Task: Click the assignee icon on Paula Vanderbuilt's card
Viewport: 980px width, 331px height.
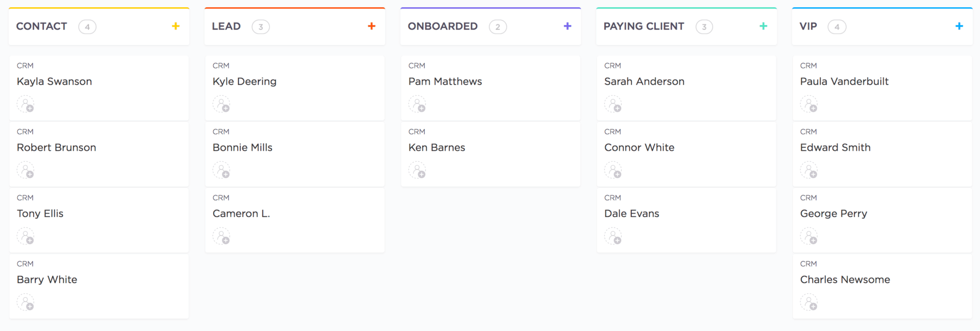Action: coord(810,104)
